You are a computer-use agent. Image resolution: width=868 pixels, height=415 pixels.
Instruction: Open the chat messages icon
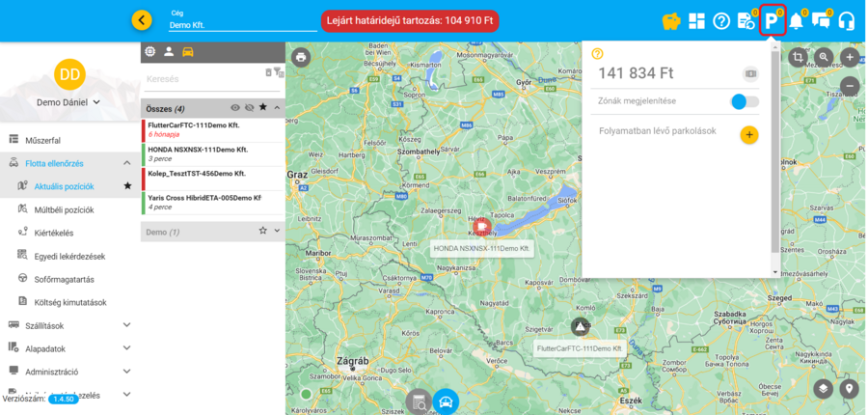coord(821,20)
